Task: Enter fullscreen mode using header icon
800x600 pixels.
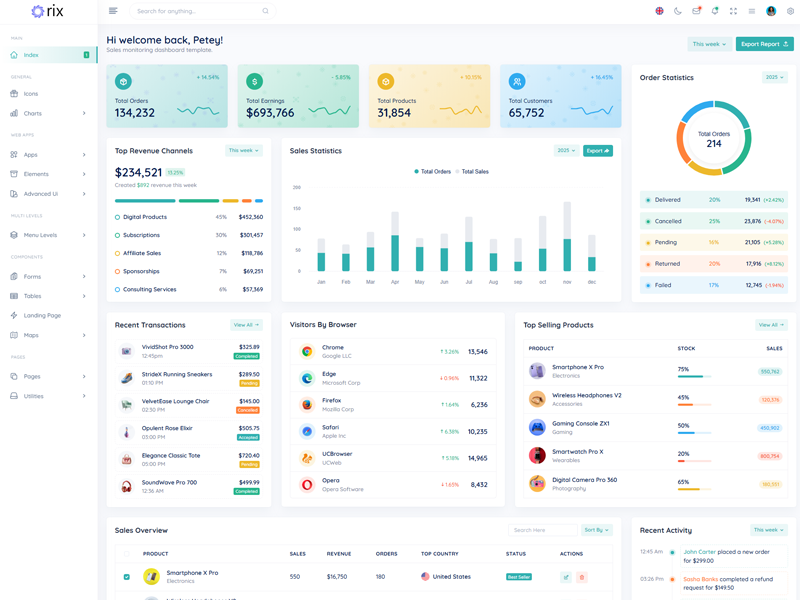Action: [x=733, y=11]
